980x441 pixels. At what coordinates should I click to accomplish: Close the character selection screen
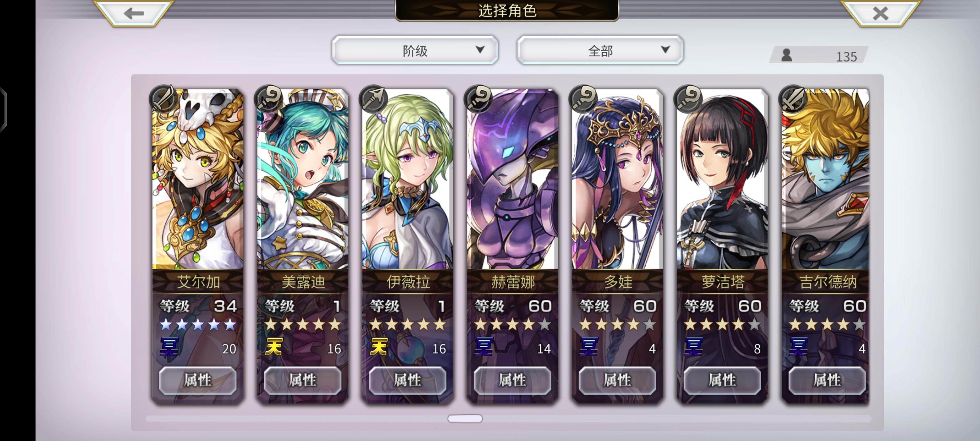[880, 13]
